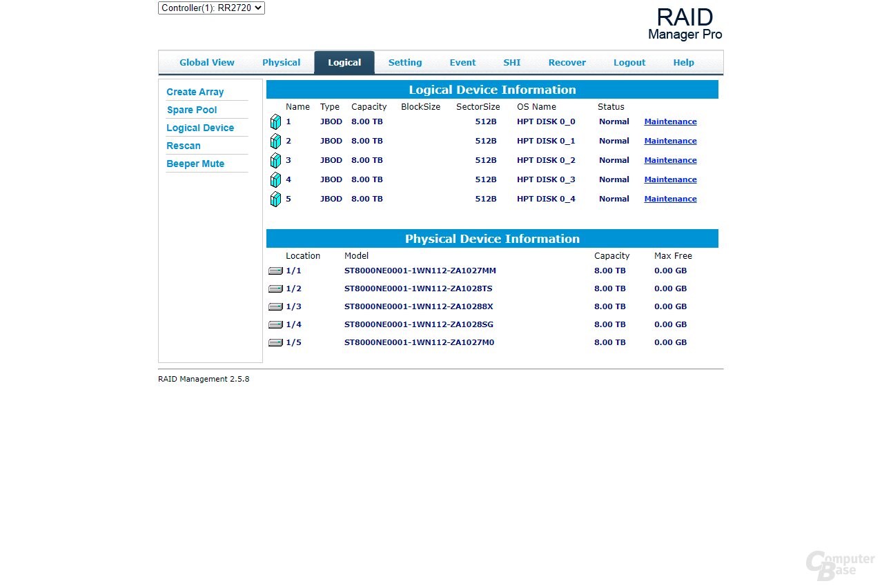Open Maintenance for HPT DISK 0_0
The image size is (882, 588).
[x=671, y=121]
